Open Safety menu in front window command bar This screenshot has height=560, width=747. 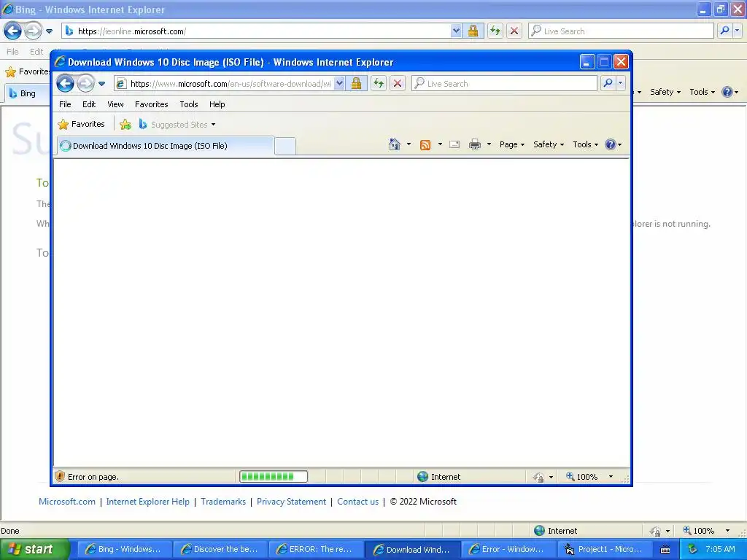[549, 144]
